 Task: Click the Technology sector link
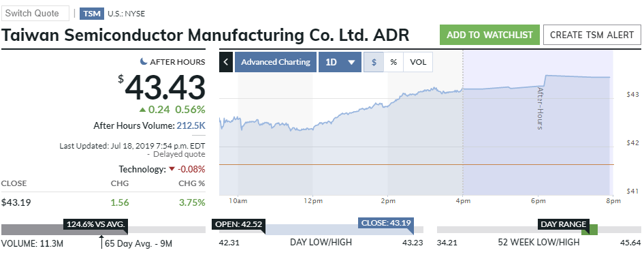coord(142,169)
